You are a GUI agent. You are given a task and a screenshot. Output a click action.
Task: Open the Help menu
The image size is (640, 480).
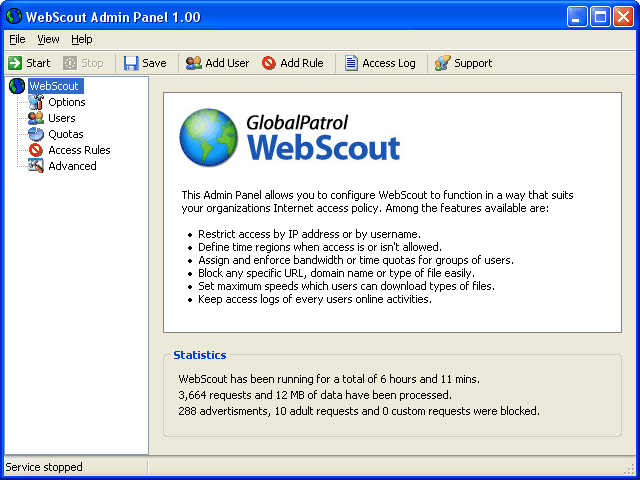[82, 40]
